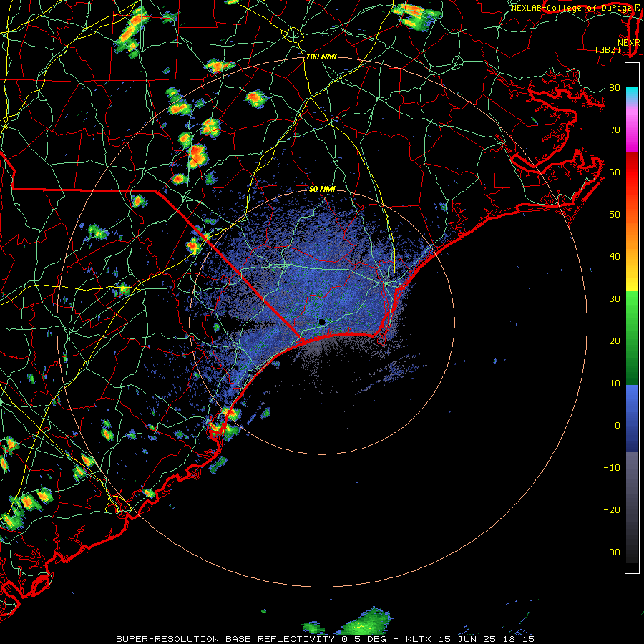Click the '-20' value on the dBZ scale
This screenshot has width=644, height=644.
612,509
